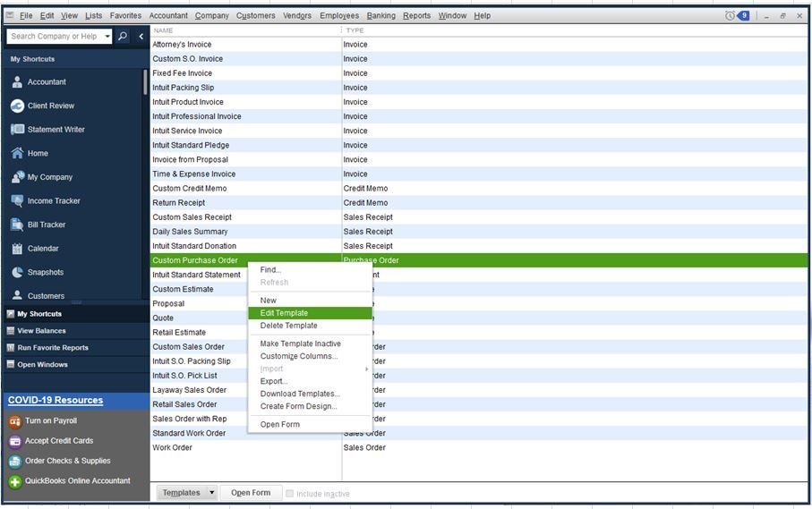Choose Create Form Design entry
Screen dimensions: 812x509
coord(310,406)
